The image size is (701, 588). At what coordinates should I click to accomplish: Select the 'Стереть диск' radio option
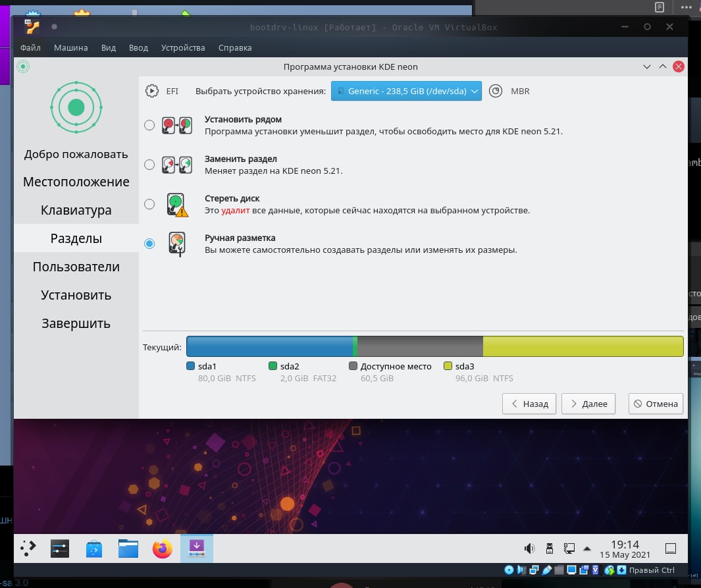(x=149, y=204)
